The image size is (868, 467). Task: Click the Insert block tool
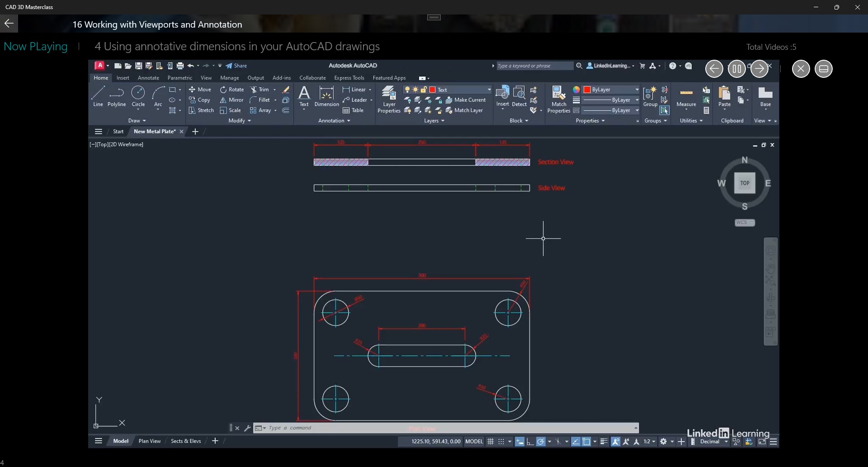(502, 95)
